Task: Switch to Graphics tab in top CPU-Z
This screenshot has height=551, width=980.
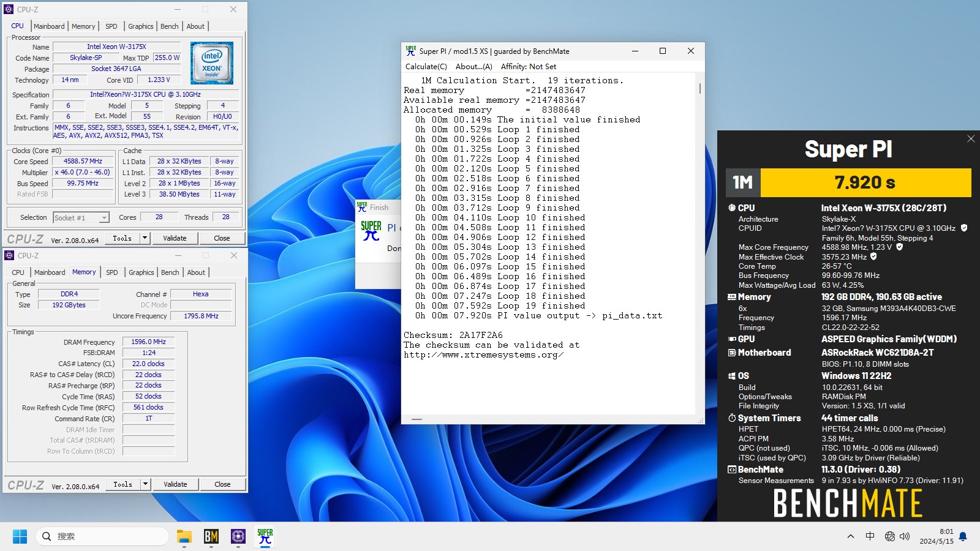Action: [141, 26]
